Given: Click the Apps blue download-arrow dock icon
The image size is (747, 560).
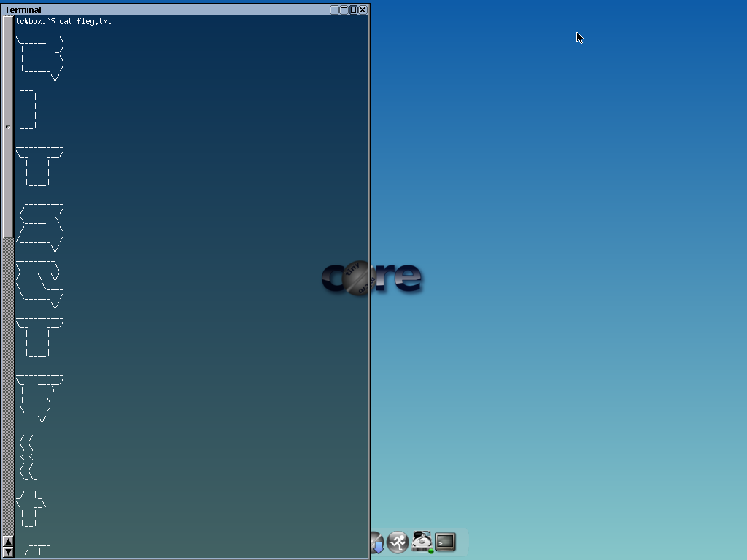Looking at the screenshot, I should click(x=376, y=542).
